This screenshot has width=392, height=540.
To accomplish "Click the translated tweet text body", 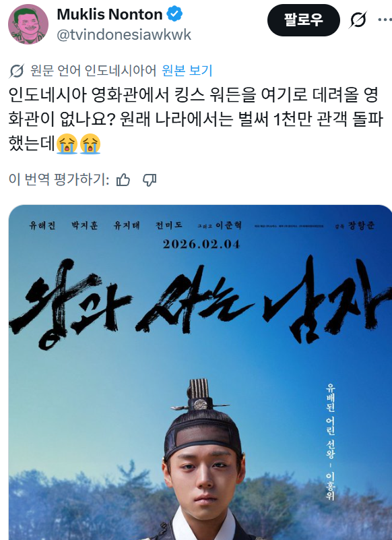I will pyautogui.click(x=195, y=119).
